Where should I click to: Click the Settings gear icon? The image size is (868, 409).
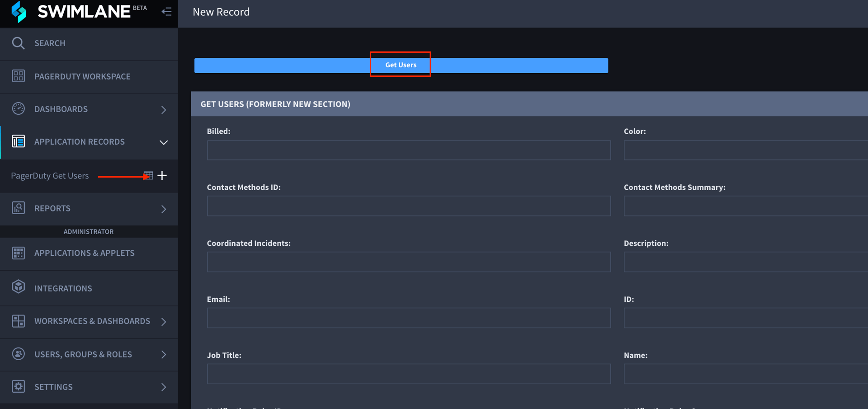pyautogui.click(x=18, y=386)
